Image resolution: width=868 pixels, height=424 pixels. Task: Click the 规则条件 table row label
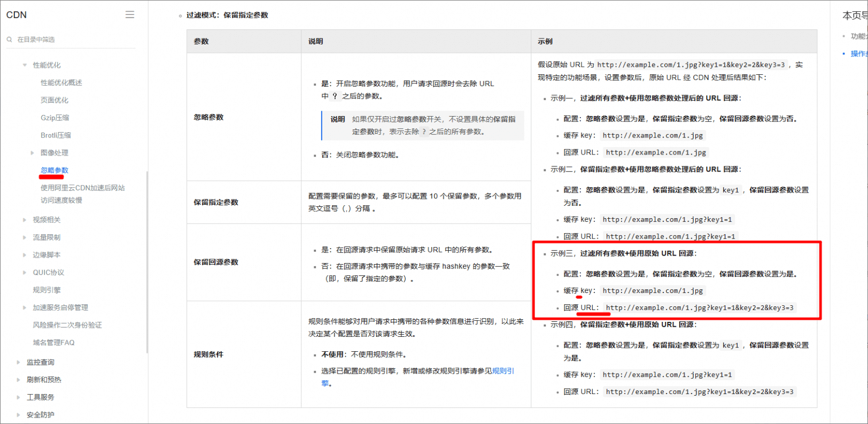click(208, 354)
